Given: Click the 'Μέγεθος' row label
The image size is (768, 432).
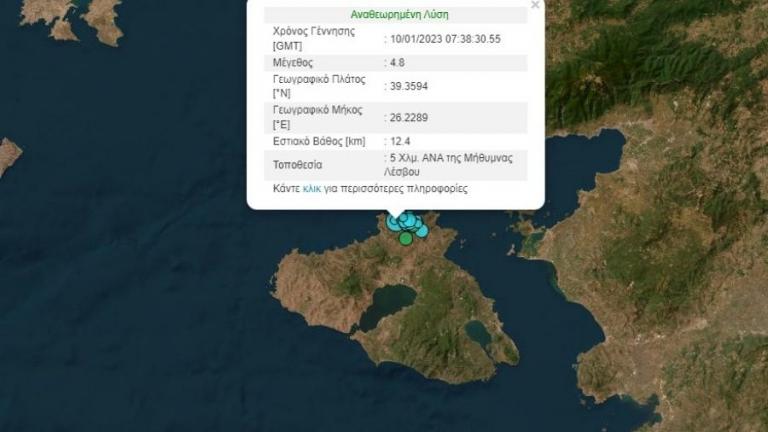Looking at the screenshot, I should [293, 63].
